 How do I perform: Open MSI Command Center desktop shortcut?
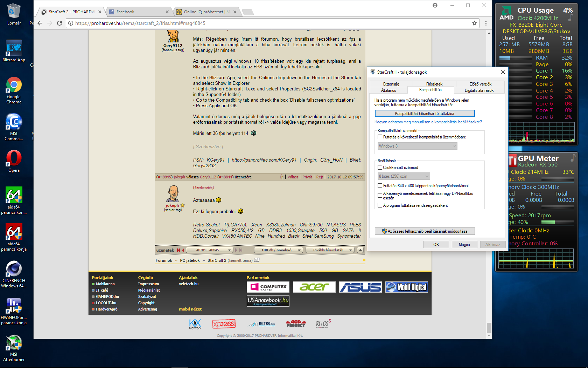click(x=14, y=127)
